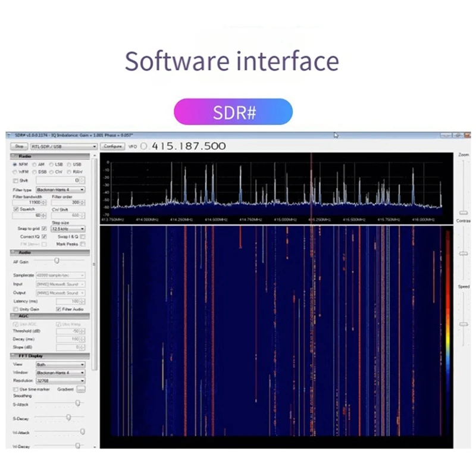Select the WFM demodulation mode
The image size is (476, 476).
tap(15, 172)
